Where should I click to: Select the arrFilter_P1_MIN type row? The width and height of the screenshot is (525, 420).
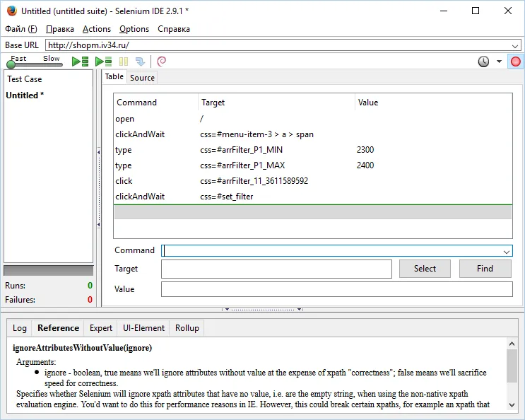click(313, 150)
